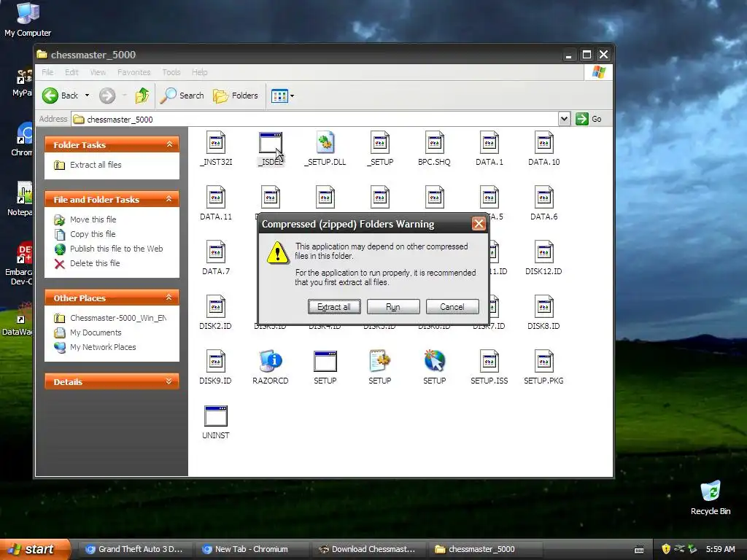
Task: Switch to Download Chessmaster taskbar item
Action: pos(368,549)
